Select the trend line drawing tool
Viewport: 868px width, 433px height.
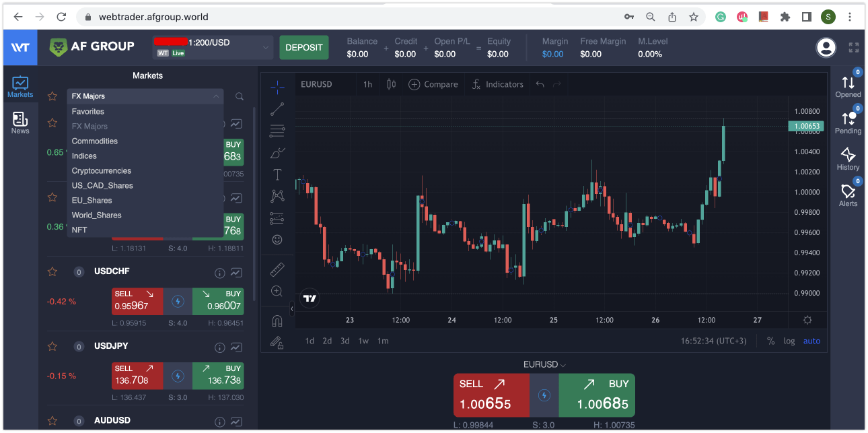pos(277,108)
